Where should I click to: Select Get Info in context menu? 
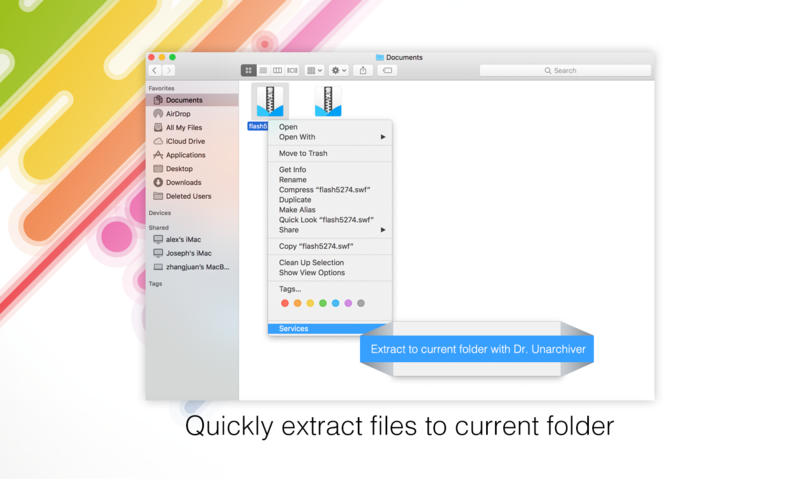pos(292,170)
